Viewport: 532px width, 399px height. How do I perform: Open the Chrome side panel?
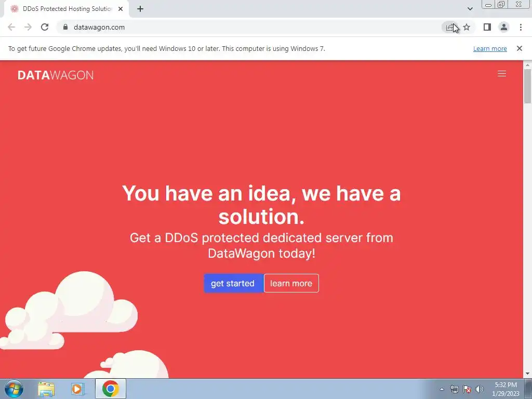[487, 27]
